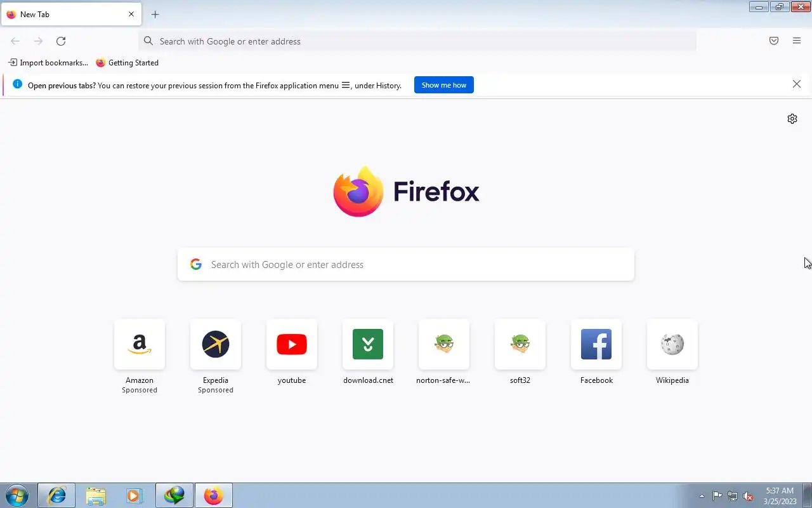Open muted volume tray icon

coord(749,496)
